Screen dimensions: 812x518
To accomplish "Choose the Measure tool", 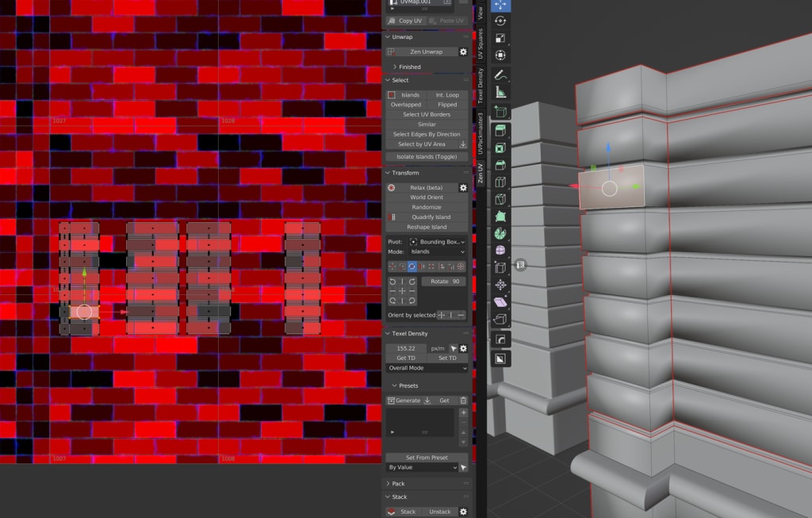I will pyautogui.click(x=500, y=92).
